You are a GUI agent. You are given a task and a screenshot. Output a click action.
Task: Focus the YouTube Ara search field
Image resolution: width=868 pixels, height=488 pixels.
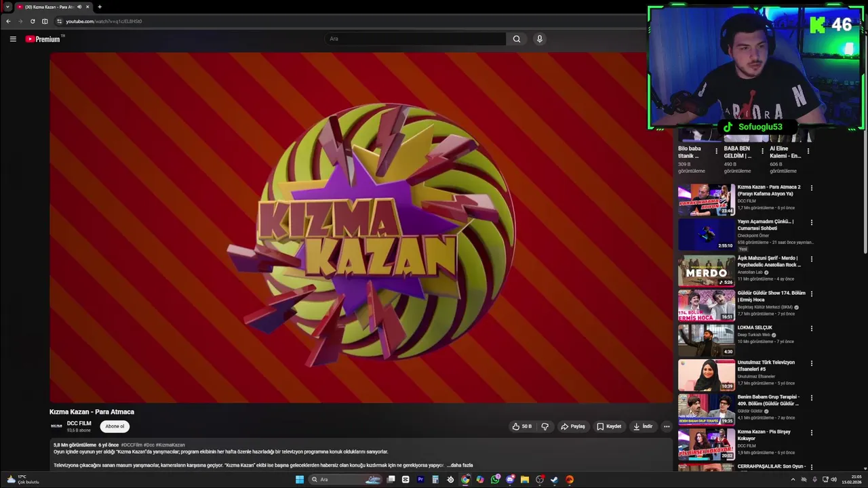415,39
